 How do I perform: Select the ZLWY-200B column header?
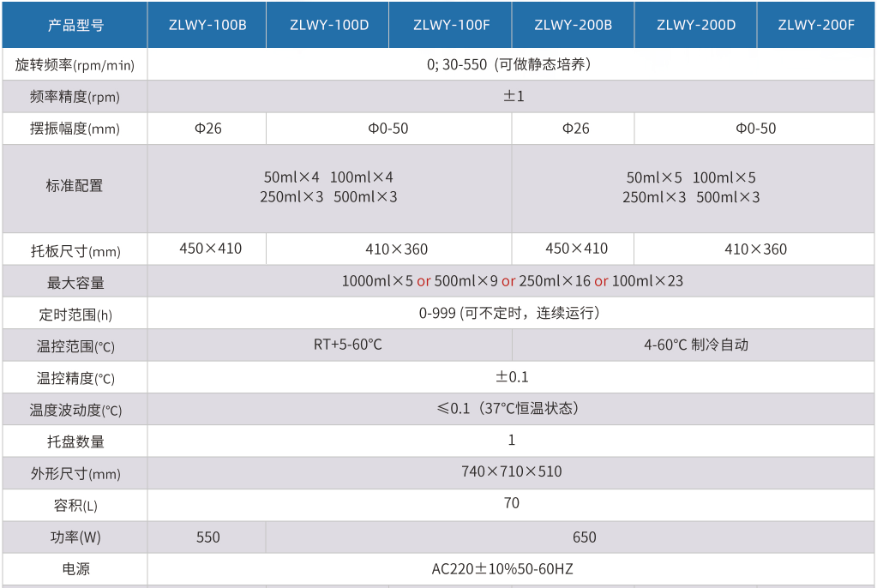tap(574, 25)
